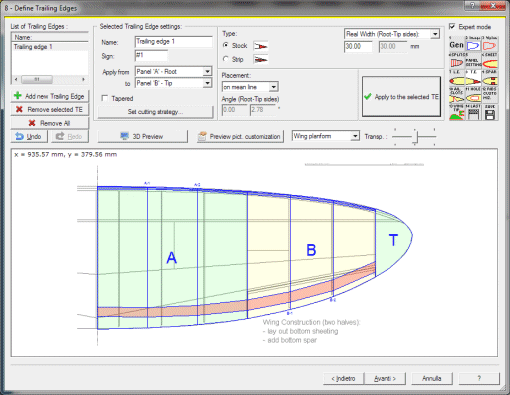Open the Leading Edge step icon
This screenshot has height=395, width=510.
pos(456,79)
